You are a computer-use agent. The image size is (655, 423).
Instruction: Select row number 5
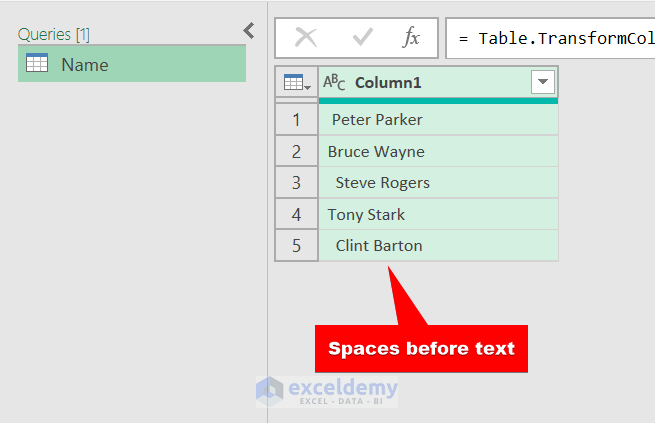296,246
